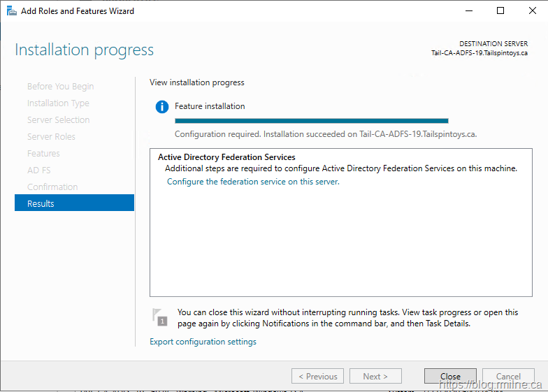The width and height of the screenshot is (548, 392).
Task: Open the AD FS step
Action: (x=39, y=170)
